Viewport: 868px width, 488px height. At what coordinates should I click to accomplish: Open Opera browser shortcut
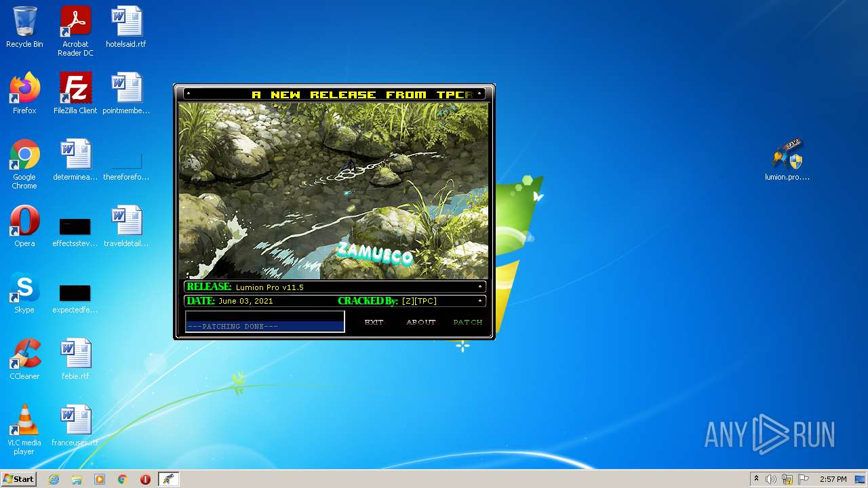[24, 226]
